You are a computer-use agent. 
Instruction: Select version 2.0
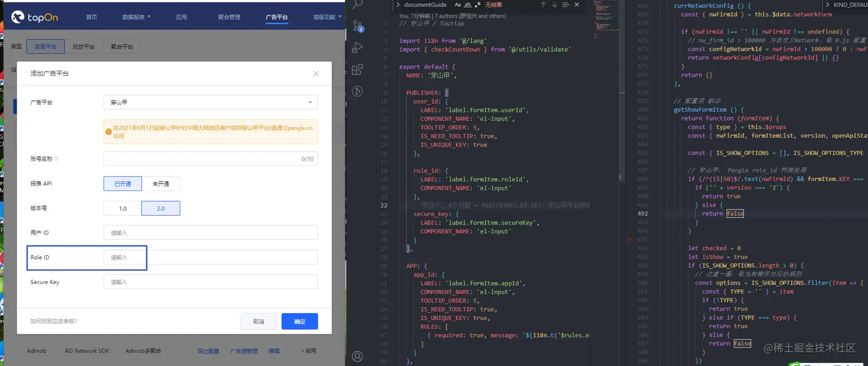click(161, 208)
